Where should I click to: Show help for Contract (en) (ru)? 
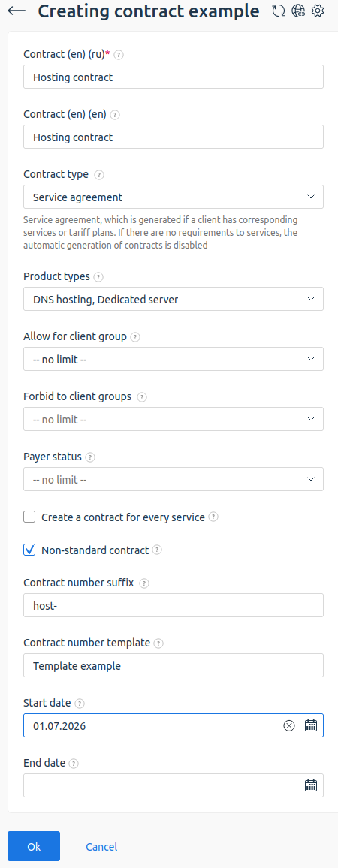tap(119, 55)
